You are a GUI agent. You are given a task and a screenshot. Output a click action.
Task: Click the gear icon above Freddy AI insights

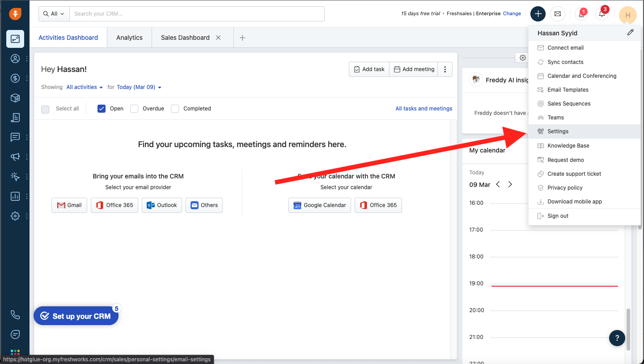click(x=522, y=58)
